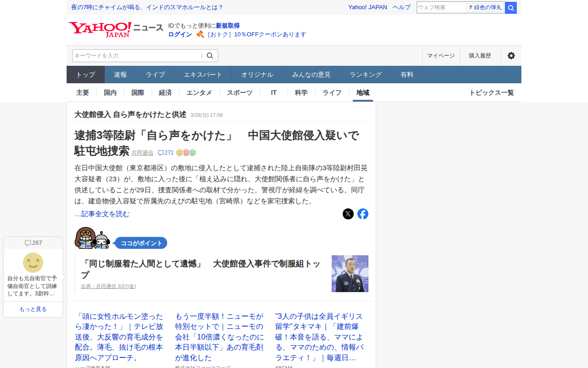
Task: Click the comment count 271 icon
Action: [165, 153]
